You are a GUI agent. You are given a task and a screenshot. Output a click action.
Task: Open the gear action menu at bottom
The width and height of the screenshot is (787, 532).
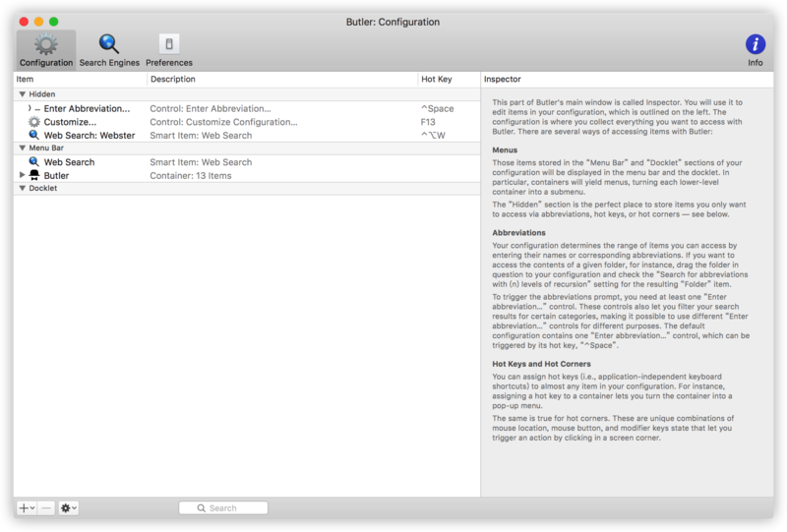[68, 508]
